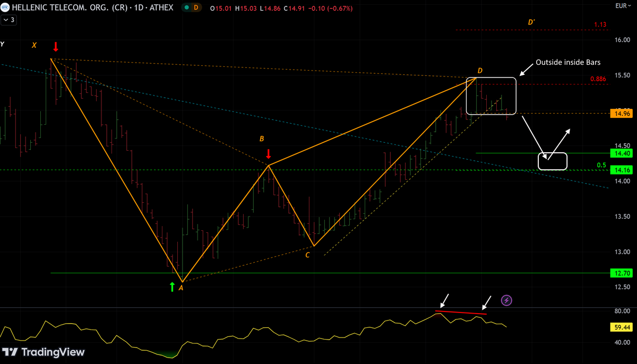The width and height of the screenshot is (637, 364).
Task: Click the OTE symbol logo icon
Action: [4, 8]
